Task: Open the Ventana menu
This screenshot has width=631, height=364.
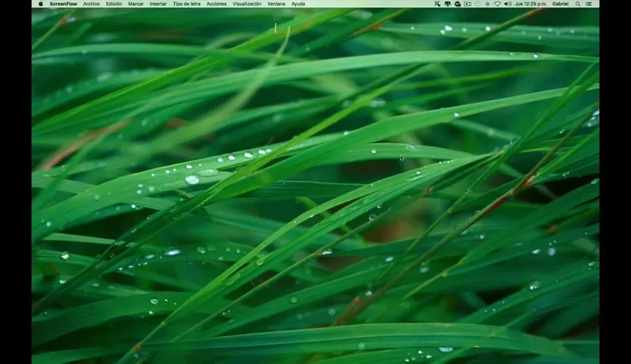Action: click(276, 4)
